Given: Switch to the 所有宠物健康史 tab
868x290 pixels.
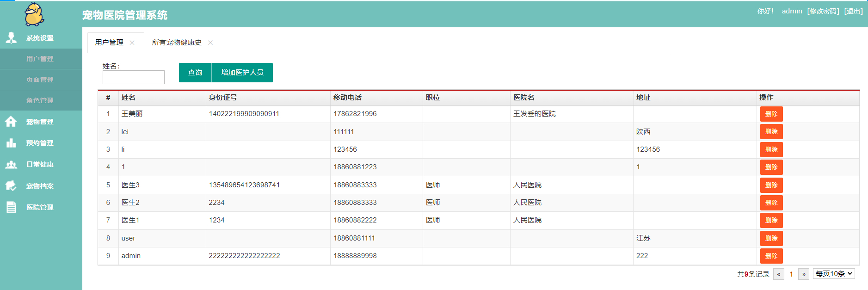Looking at the screenshot, I should click(177, 43).
